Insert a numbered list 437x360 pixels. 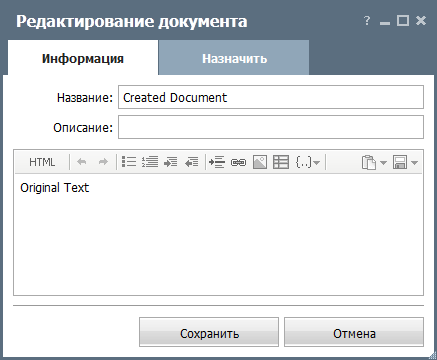pos(150,162)
